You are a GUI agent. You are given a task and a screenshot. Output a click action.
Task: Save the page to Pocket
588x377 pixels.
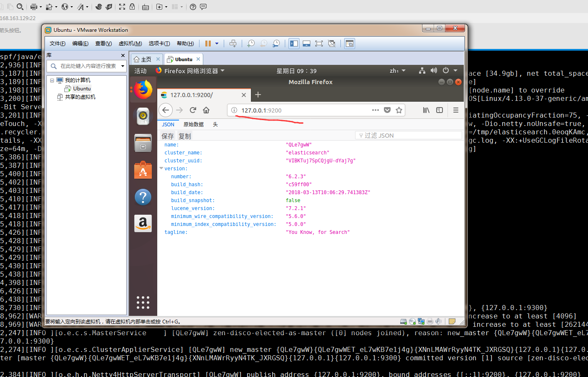(x=387, y=110)
